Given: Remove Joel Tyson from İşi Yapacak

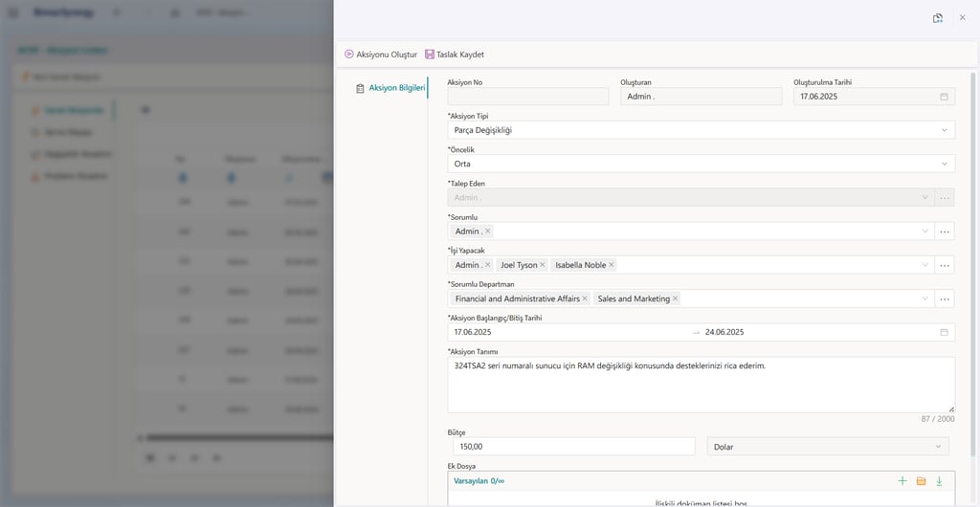Looking at the screenshot, I should pyautogui.click(x=543, y=265).
